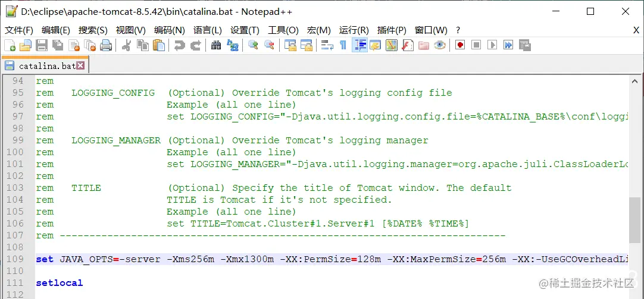Open the Replace dialog icon
This screenshot has height=299, width=644.
coord(233,45)
